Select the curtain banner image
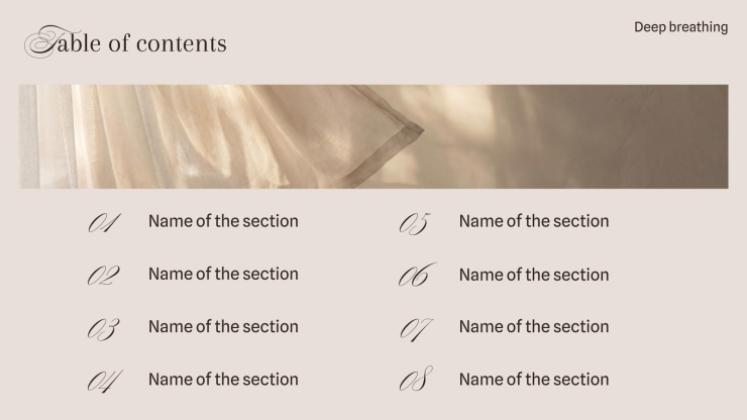 coord(373,136)
